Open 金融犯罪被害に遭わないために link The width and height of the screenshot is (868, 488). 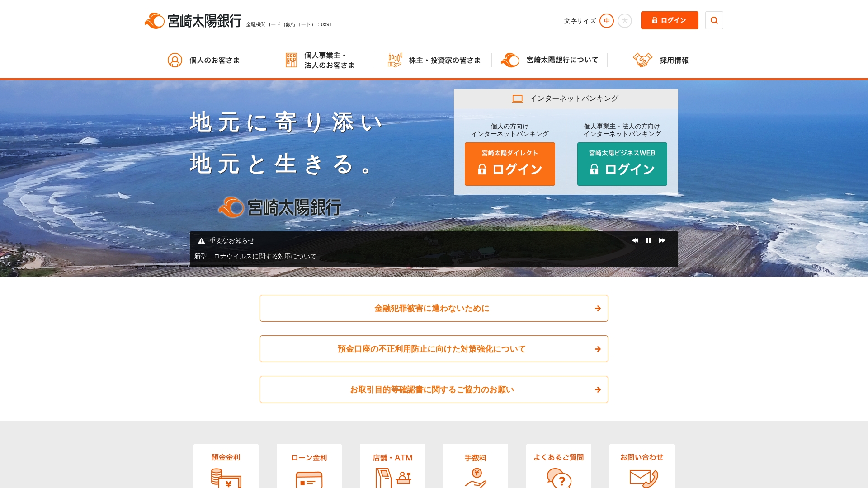pyautogui.click(x=434, y=308)
